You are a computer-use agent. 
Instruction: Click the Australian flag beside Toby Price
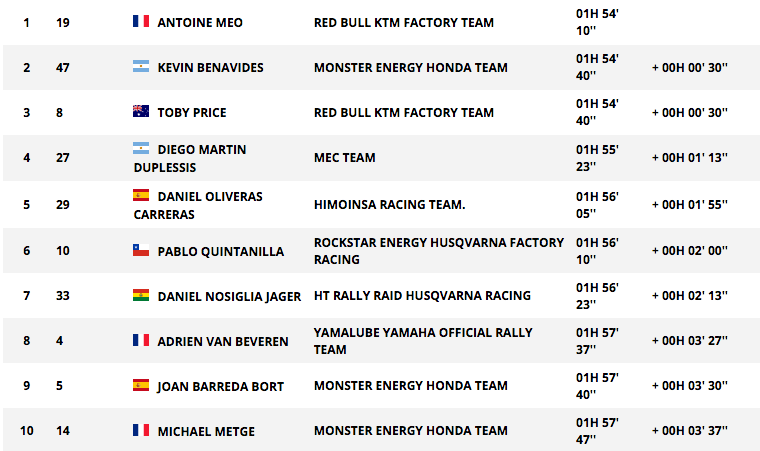(141, 111)
